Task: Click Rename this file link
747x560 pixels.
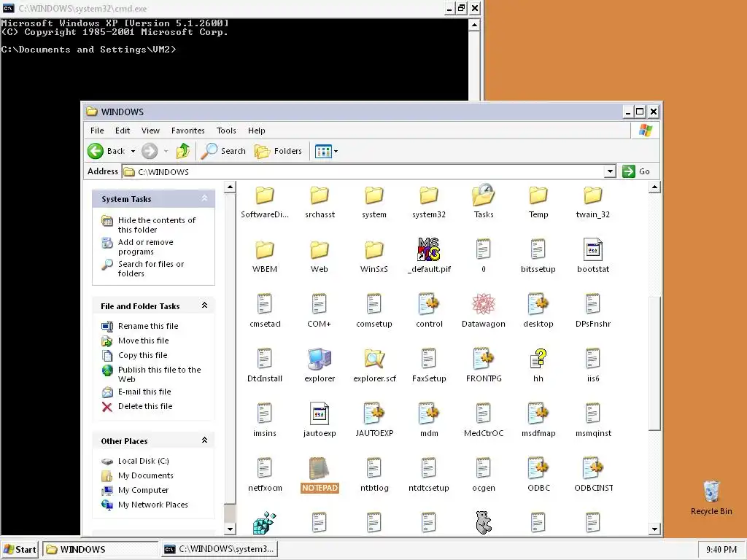Action: click(x=148, y=326)
